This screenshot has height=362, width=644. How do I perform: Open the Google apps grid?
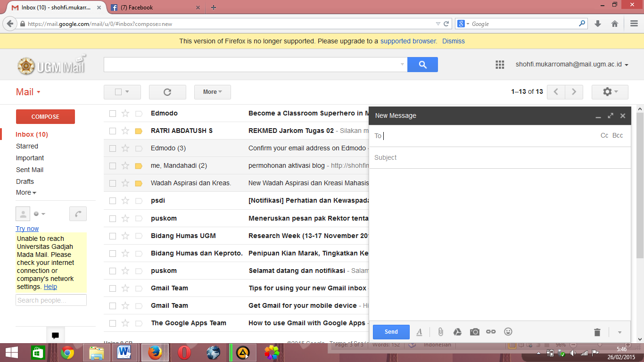coord(500,65)
